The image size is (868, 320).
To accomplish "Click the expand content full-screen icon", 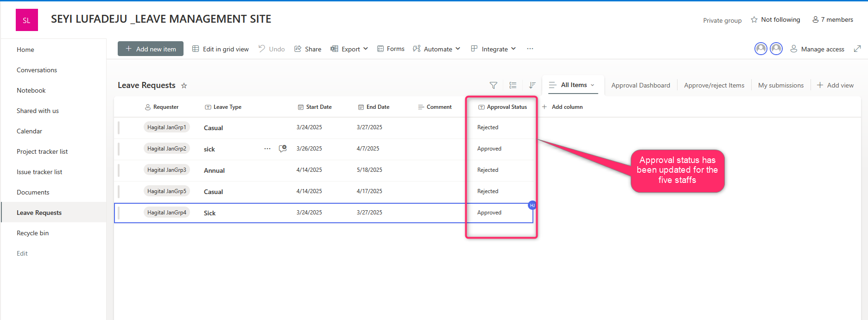I will 857,49.
